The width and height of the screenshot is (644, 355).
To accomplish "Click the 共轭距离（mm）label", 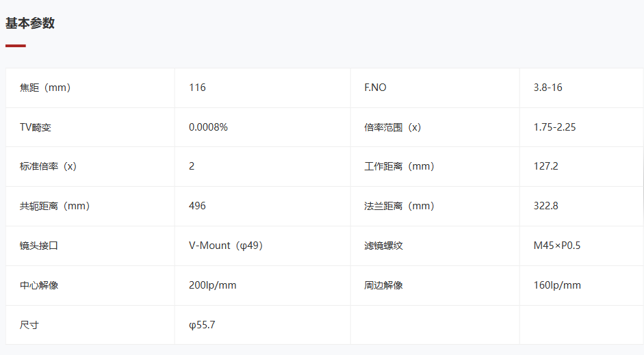I will click(55, 206).
